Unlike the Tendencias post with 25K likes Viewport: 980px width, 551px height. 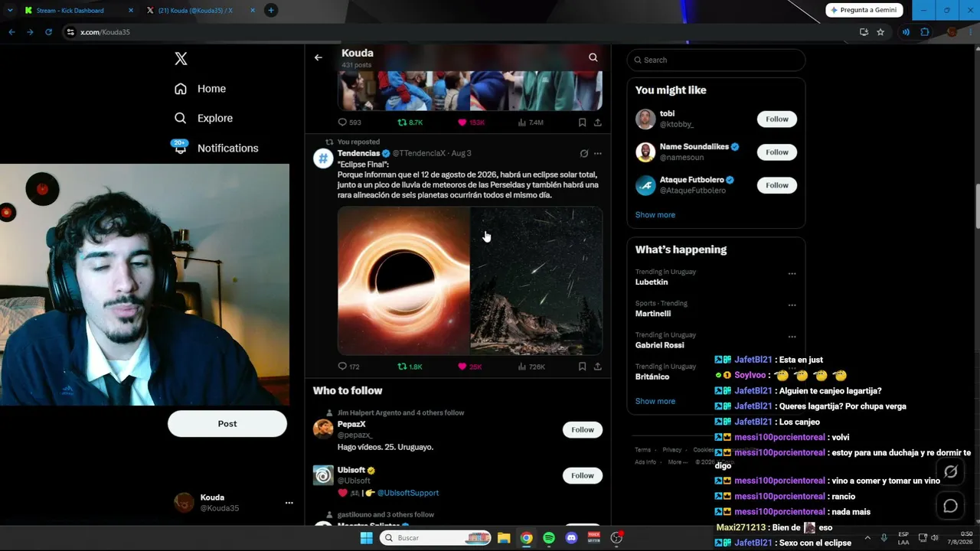(x=470, y=367)
